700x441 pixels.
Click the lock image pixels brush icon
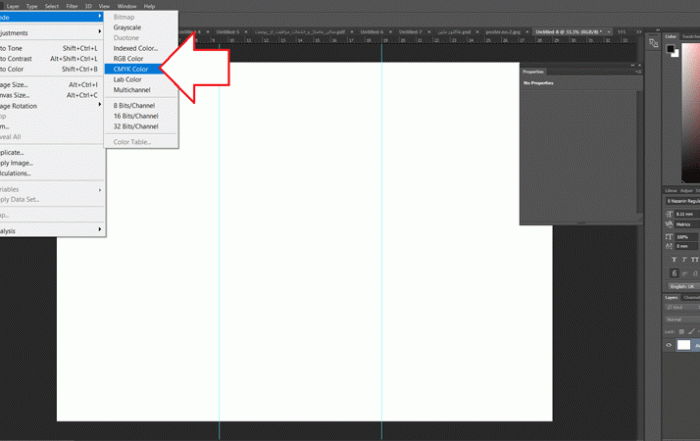click(691, 332)
